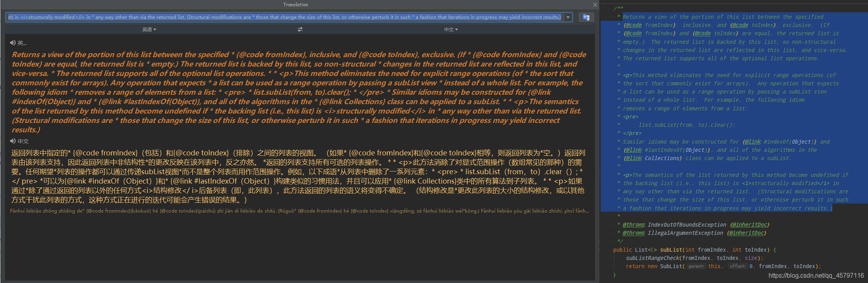Viewport: 868px width, 283px height.
Task: Click 'Returns a view of the portion' line
Action: click(x=723, y=17)
